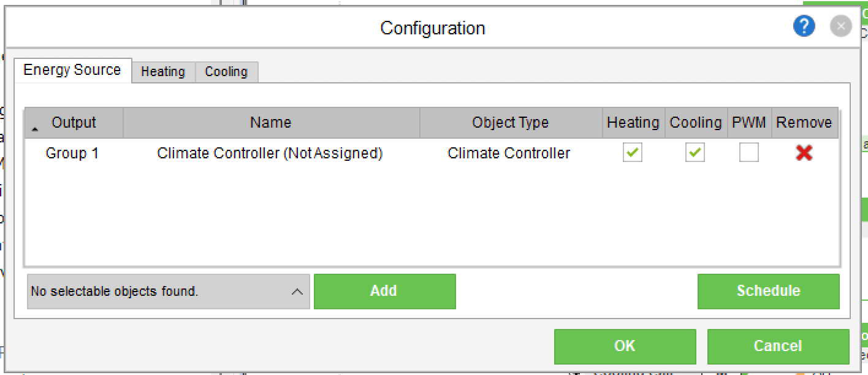Viewport: 868px width, 375px height.
Task: Switch to the Heating tab
Action: pos(163,72)
